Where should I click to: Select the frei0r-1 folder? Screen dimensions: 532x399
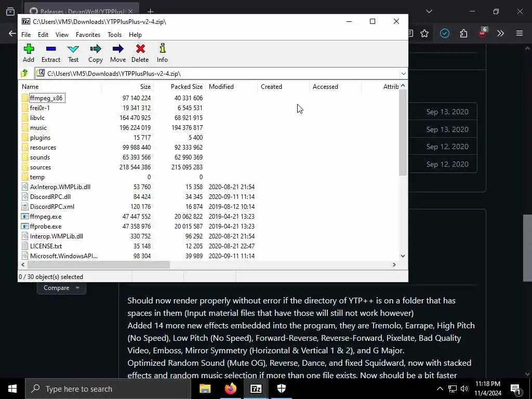39,108
